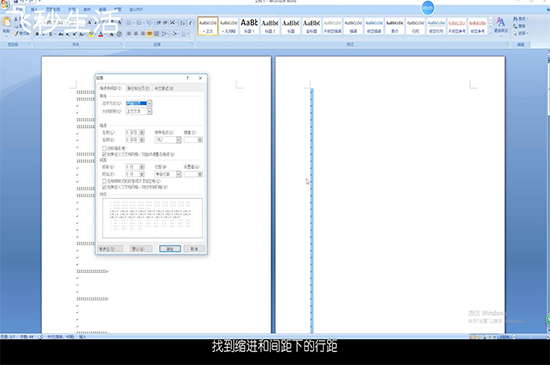Click the line spacing icon in the ribbon
550x365 pixels.
coord(165,34)
